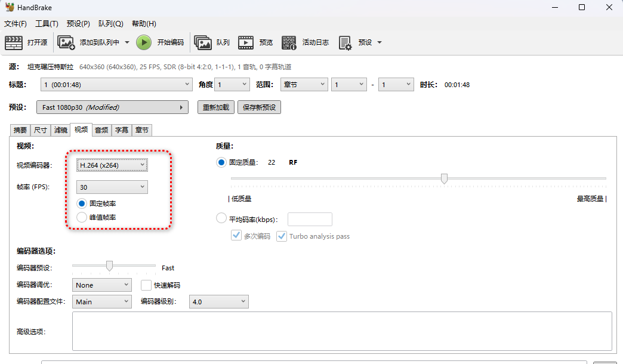Switch to the Chapters (章节) tab
The height and width of the screenshot is (364, 623).
142,130
